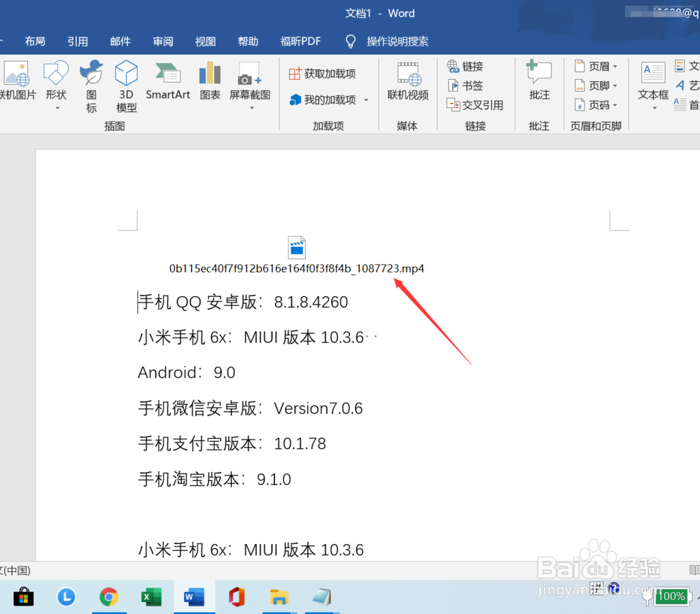The height and width of the screenshot is (614, 700).
Task: Expand the 屏幕截图 dropdown arrow
Action: pos(252,108)
